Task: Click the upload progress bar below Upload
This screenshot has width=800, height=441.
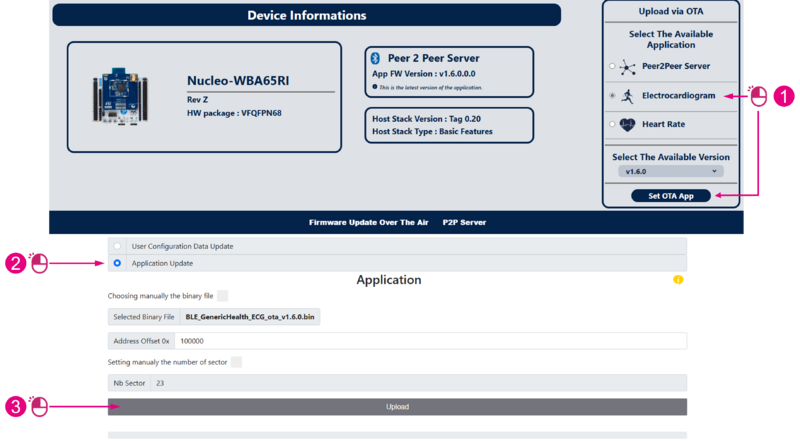Action: (397, 435)
